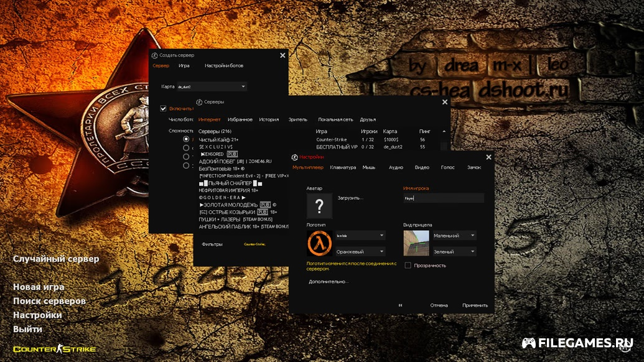Click the Counter-Strike logo in main menu

coord(55,349)
